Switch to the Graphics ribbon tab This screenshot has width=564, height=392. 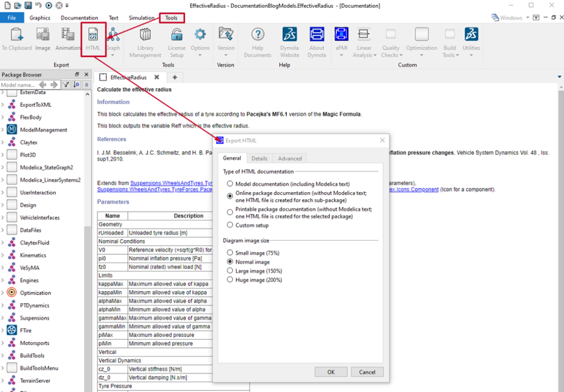tap(40, 18)
